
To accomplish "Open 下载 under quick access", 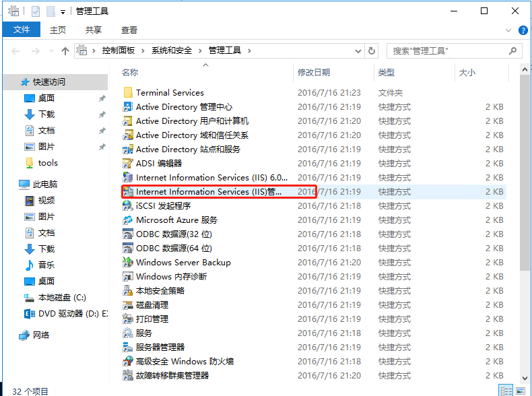I will (46, 114).
